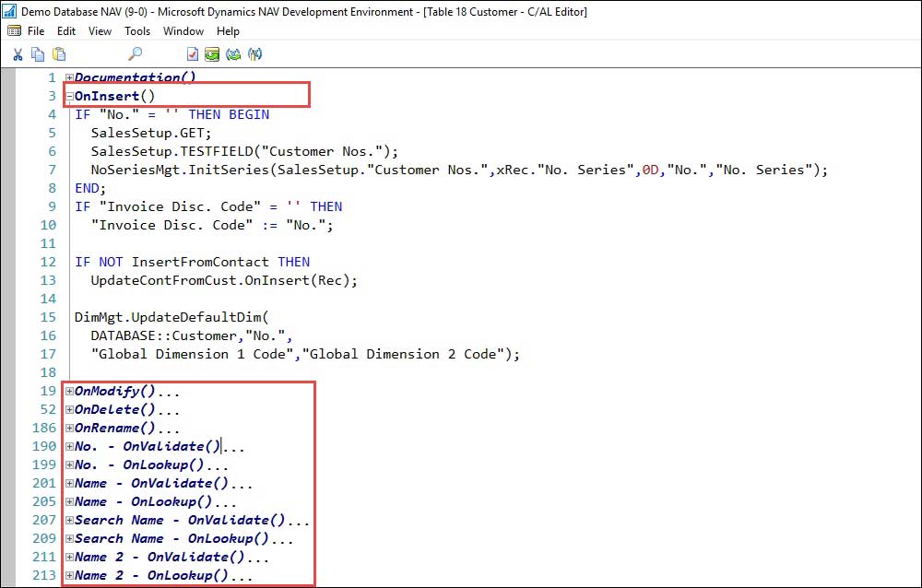
Task: Expand Name 2 - OnValidate() trigger
Action: [x=69, y=558]
